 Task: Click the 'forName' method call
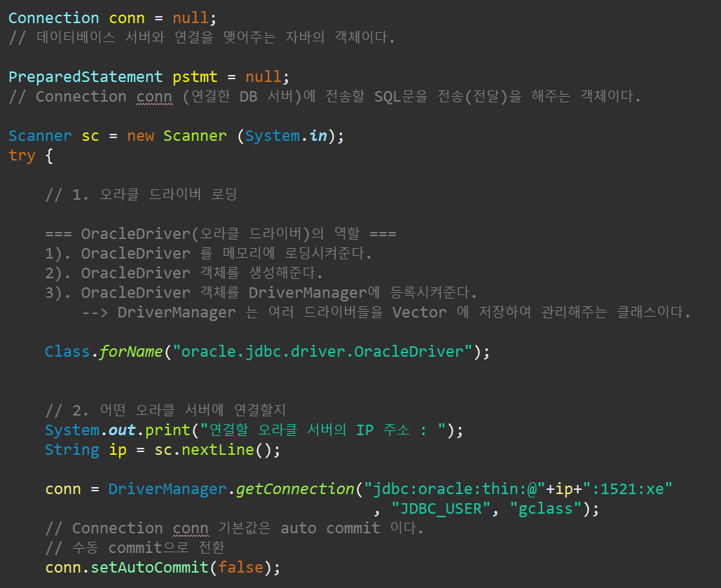(131, 352)
